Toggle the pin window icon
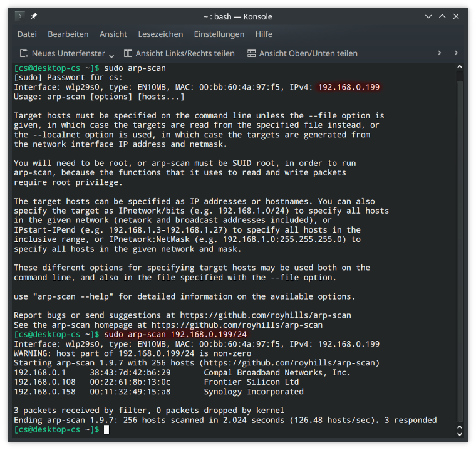 33,16
